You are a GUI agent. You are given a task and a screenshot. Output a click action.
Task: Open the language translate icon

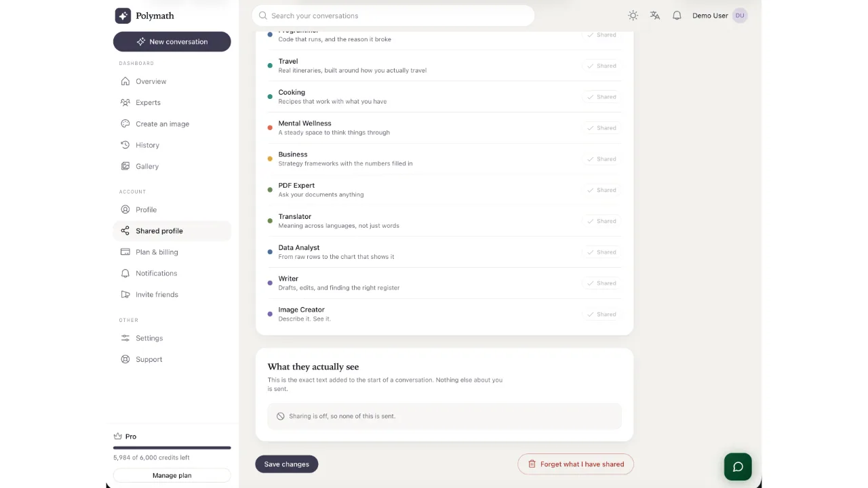[x=655, y=16]
